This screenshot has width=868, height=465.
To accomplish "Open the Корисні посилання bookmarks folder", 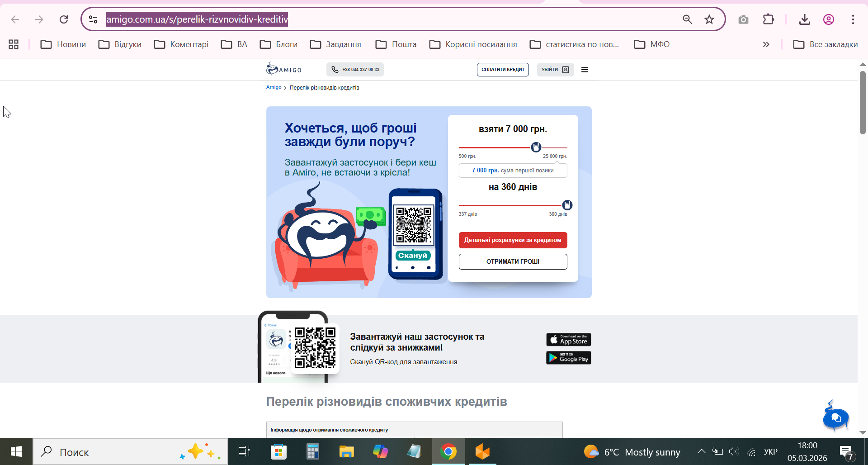I will pyautogui.click(x=473, y=44).
